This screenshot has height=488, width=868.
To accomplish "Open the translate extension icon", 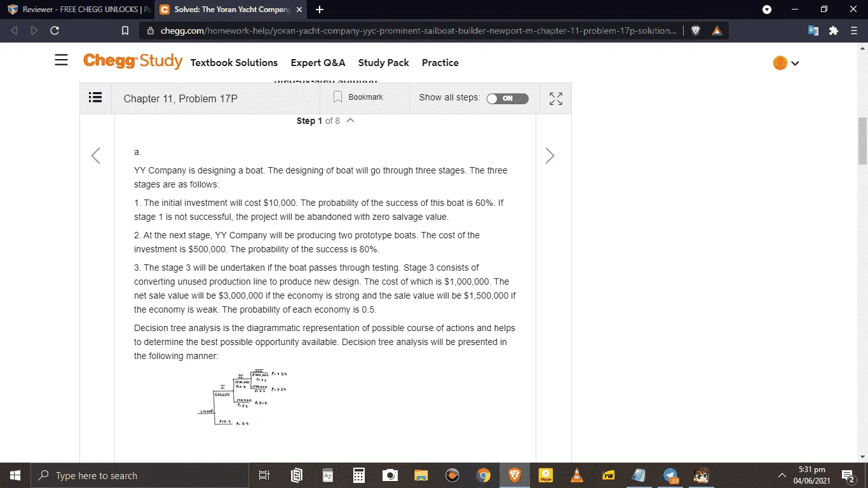I will pos(814,30).
